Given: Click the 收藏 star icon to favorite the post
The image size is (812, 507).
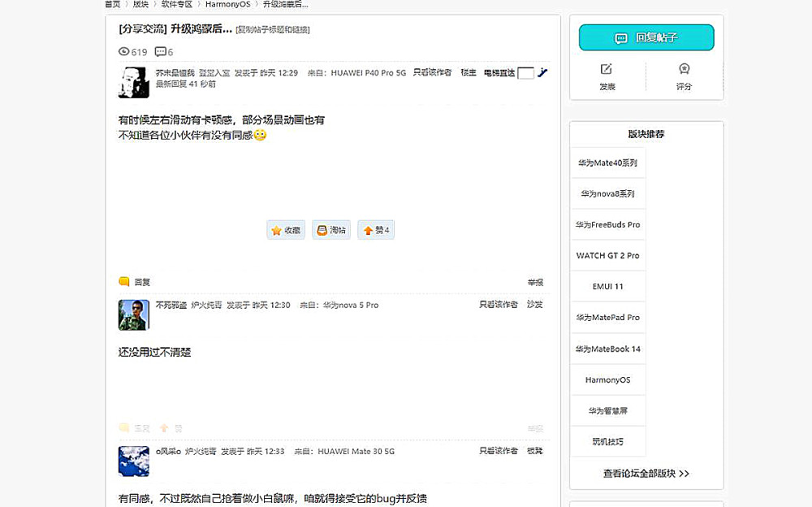Looking at the screenshot, I should point(277,230).
